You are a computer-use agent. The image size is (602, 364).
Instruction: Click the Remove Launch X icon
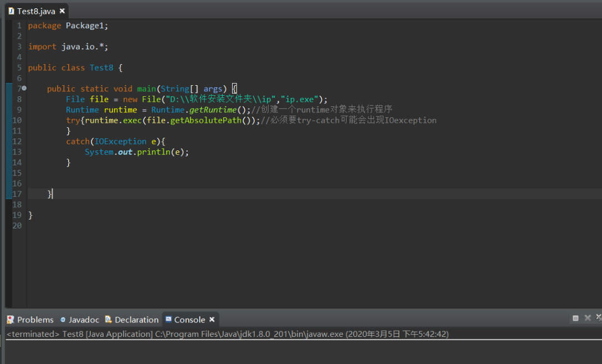pos(588,318)
